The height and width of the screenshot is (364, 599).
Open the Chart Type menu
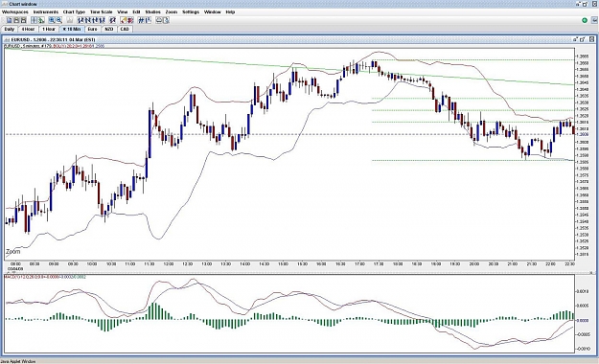click(74, 11)
